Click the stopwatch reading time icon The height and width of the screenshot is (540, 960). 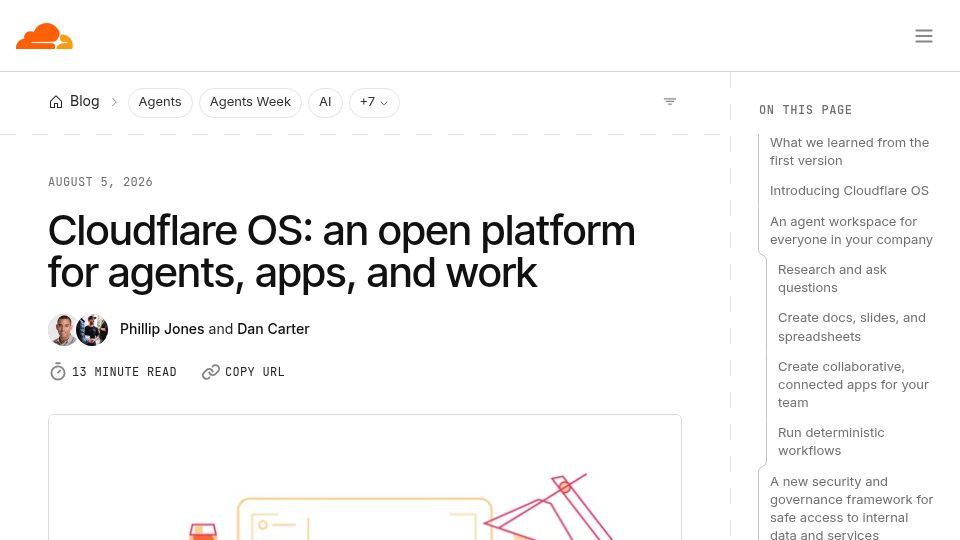[58, 372]
